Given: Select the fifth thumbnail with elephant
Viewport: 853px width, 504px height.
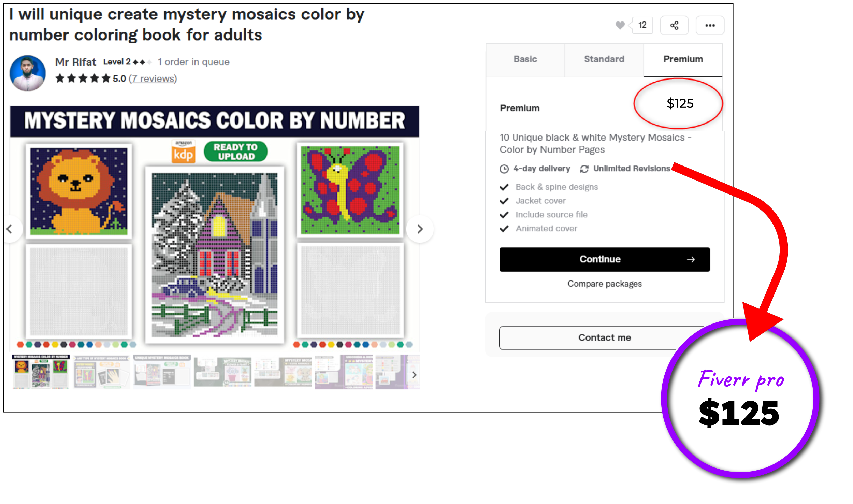Looking at the screenshot, I should pyautogui.click(x=283, y=372).
